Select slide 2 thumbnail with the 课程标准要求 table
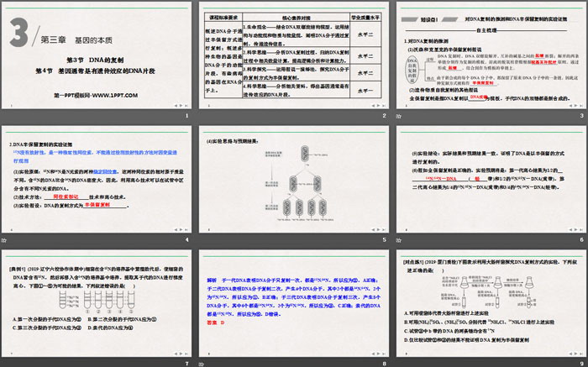This screenshot has width=588, height=367. [294, 55]
